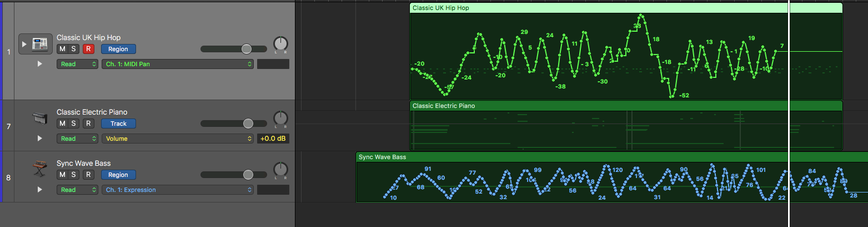Click the Classic Electric Piano track name
The width and height of the screenshot is (868, 227).
click(x=92, y=112)
